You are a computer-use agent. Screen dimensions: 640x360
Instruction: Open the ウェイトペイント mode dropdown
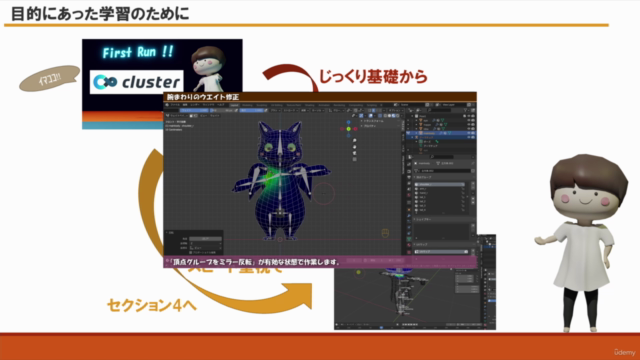pyautogui.click(x=178, y=116)
